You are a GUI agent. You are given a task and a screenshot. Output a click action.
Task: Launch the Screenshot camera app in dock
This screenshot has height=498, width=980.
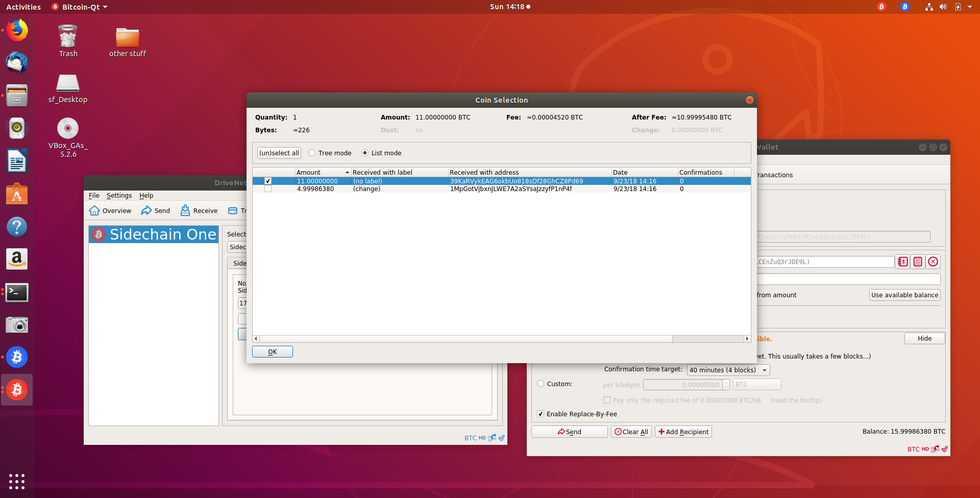[x=17, y=324]
